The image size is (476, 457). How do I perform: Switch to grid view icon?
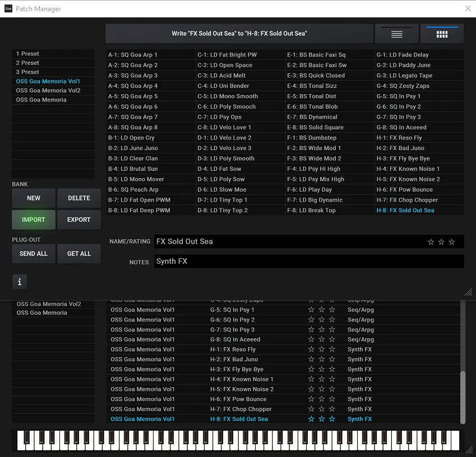[x=442, y=34]
